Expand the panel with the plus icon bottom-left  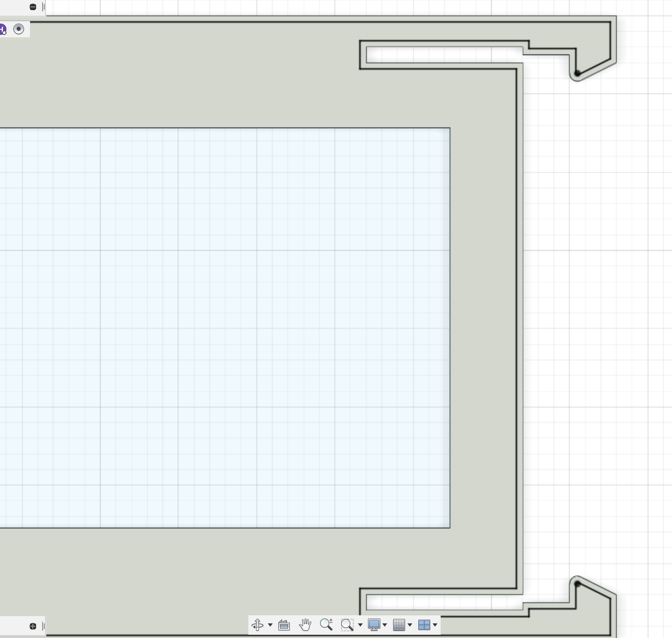click(32, 626)
